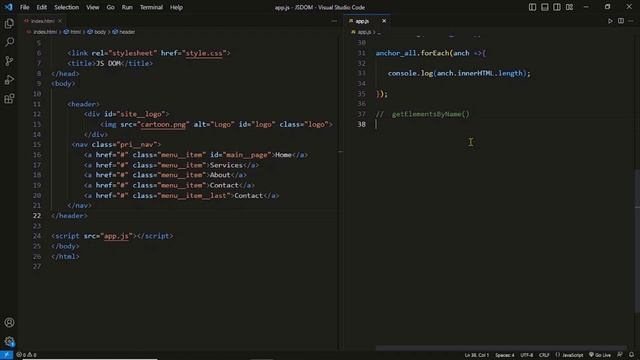Expand the app.js breadcrumb in right editor
640x360 pixels.
tap(362, 32)
